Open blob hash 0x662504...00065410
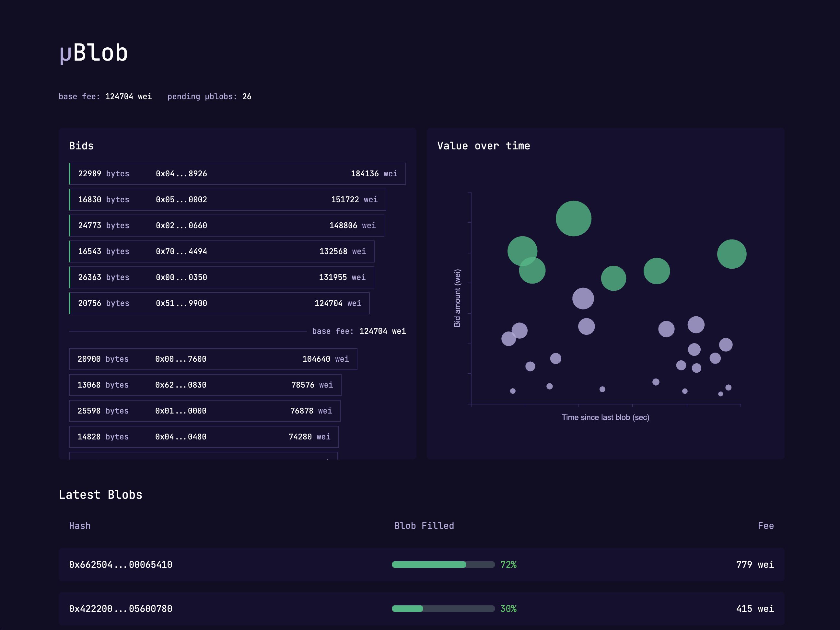840x630 pixels. tap(121, 565)
